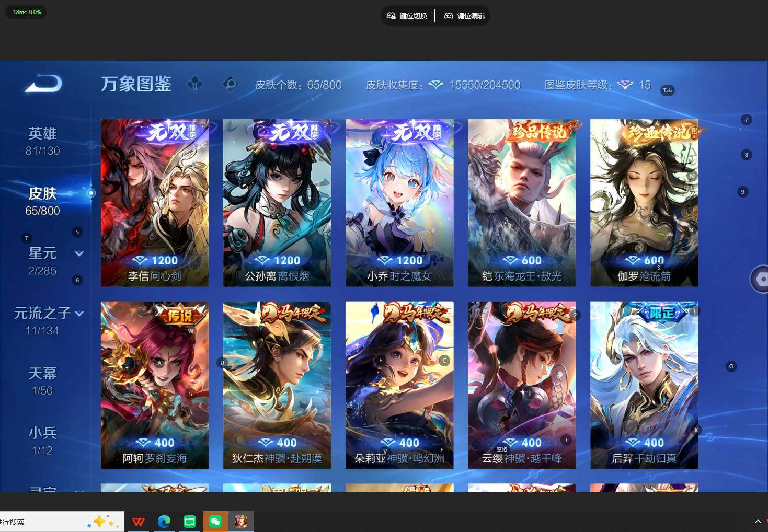The height and width of the screenshot is (532, 768).
Task: Open the 云缨 神骥·越千峰 skin card
Action: pyautogui.click(x=522, y=385)
